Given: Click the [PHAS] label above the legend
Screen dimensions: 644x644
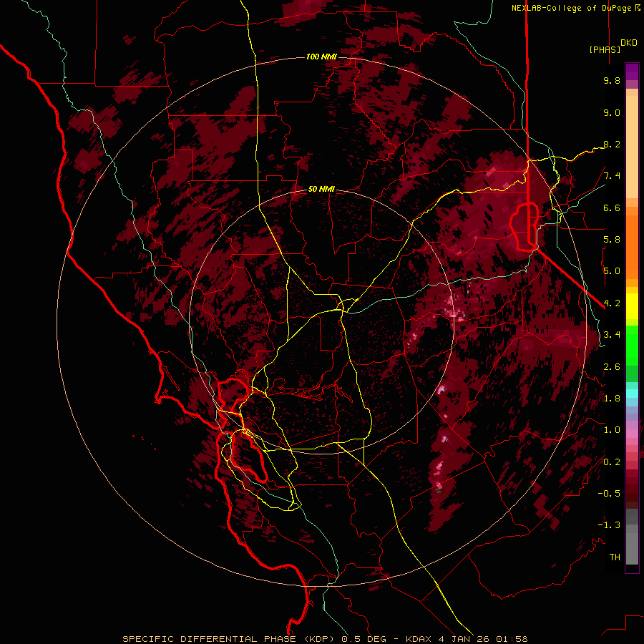Looking at the screenshot, I should pyautogui.click(x=605, y=49).
